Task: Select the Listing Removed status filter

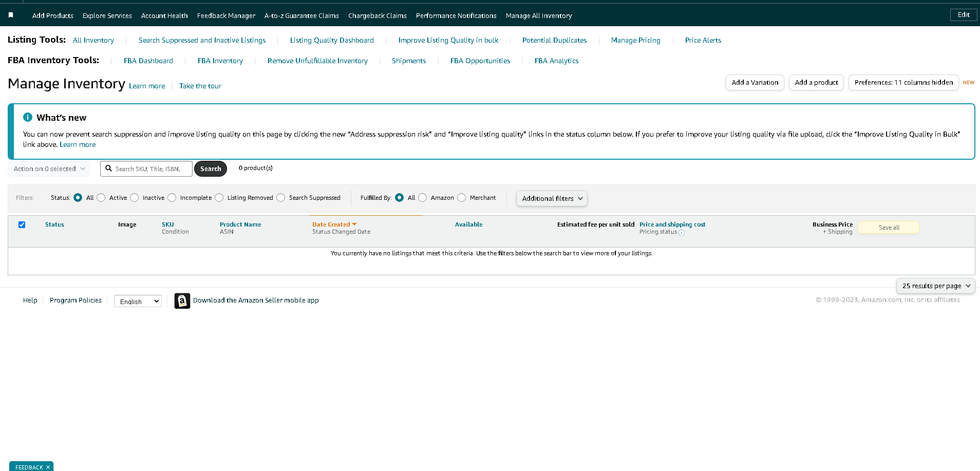Action: (x=219, y=198)
